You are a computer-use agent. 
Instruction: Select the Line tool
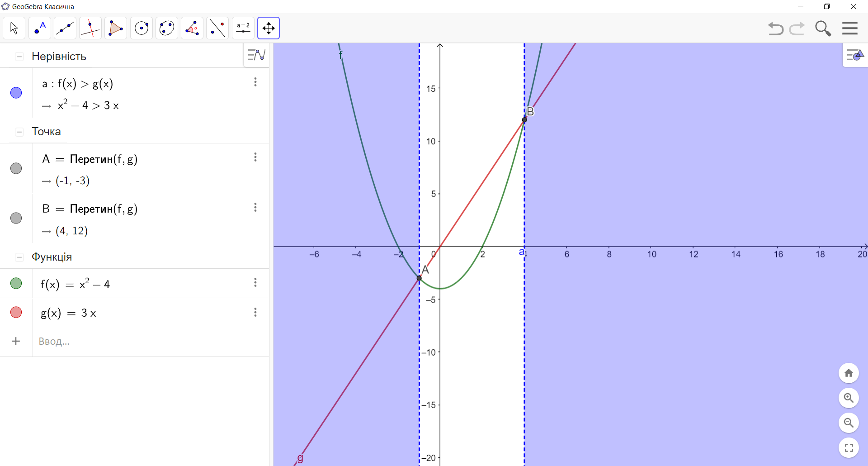(65, 28)
